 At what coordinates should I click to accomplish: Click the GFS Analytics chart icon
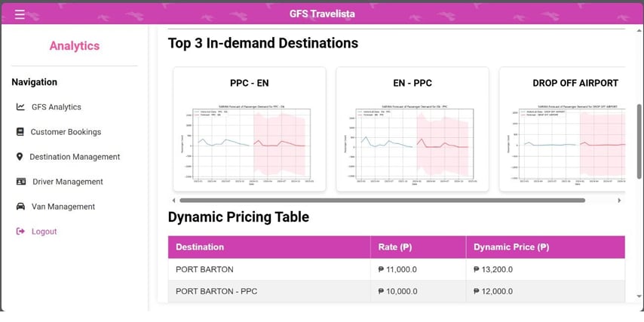tap(20, 107)
